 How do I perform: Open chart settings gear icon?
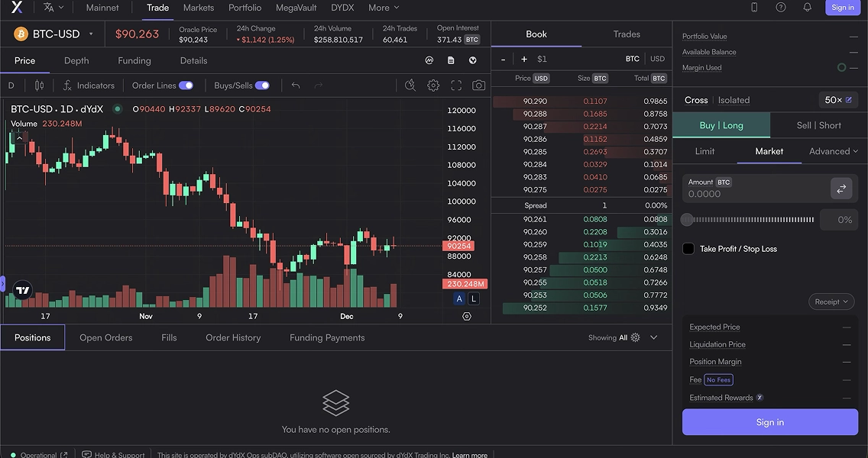(x=433, y=85)
